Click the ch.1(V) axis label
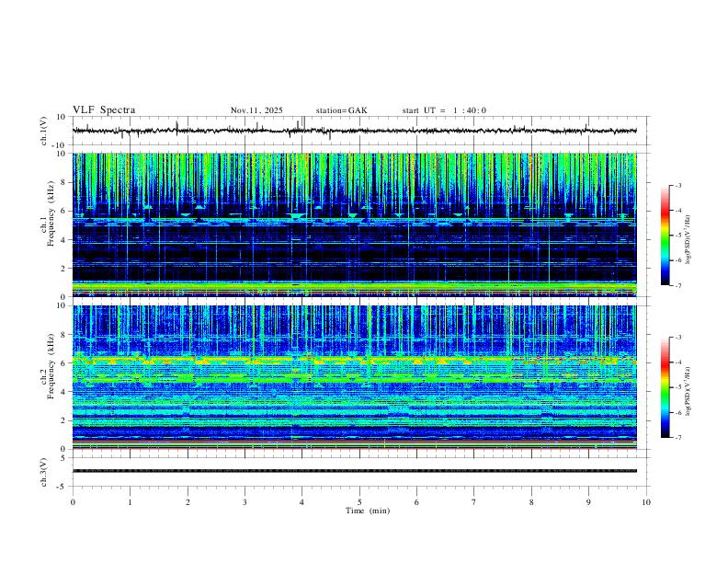Viewport: 728px width, 563px height. [x=44, y=131]
